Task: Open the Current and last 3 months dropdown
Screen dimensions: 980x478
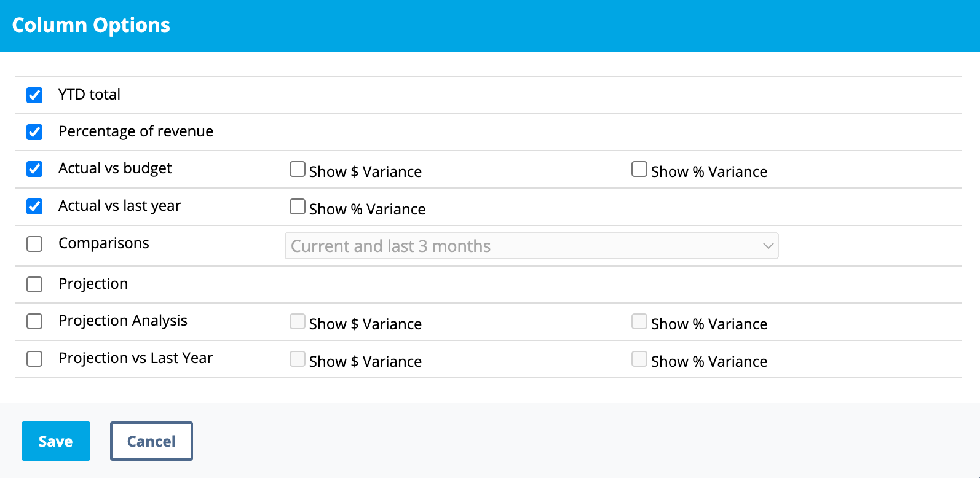Action: 531,246
